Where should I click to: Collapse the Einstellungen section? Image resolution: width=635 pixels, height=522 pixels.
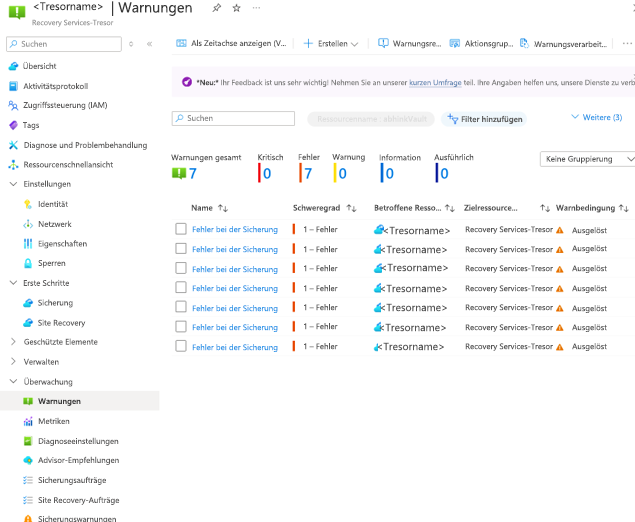pyautogui.click(x=13, y=184)
